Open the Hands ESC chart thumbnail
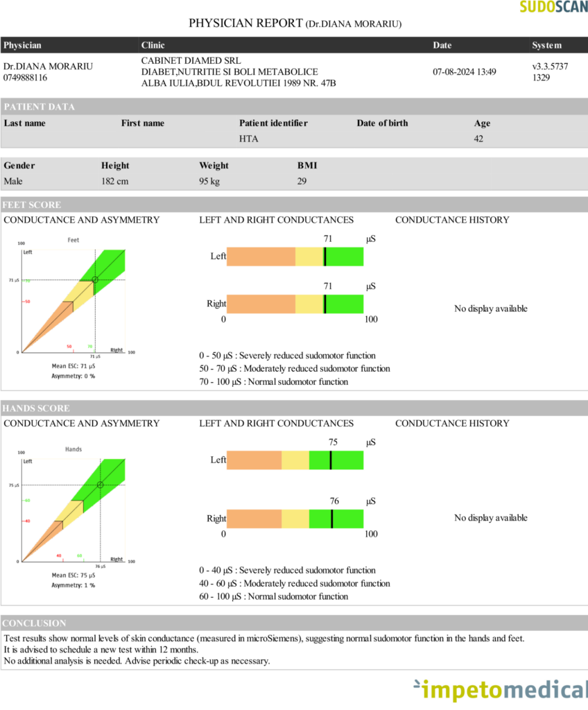The height and width of the screenshot is (710, 588). pos(70,517)
